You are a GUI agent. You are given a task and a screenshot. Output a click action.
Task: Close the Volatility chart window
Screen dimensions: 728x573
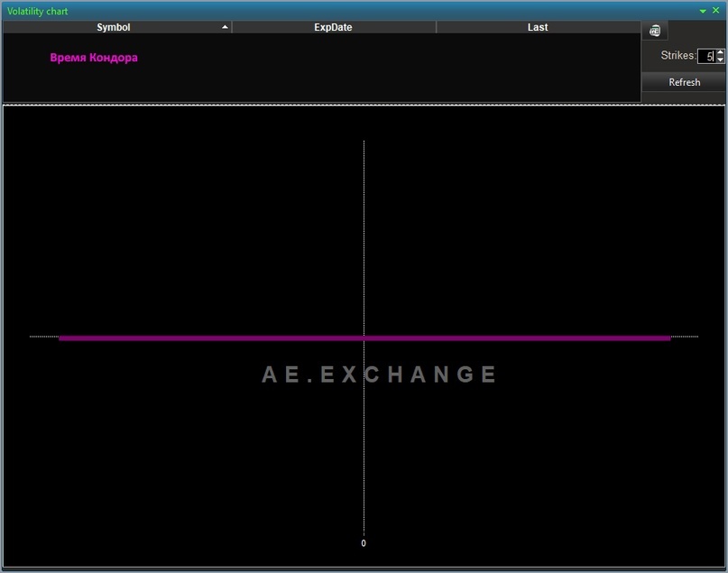pyautogui.click(x=716, y=10)
